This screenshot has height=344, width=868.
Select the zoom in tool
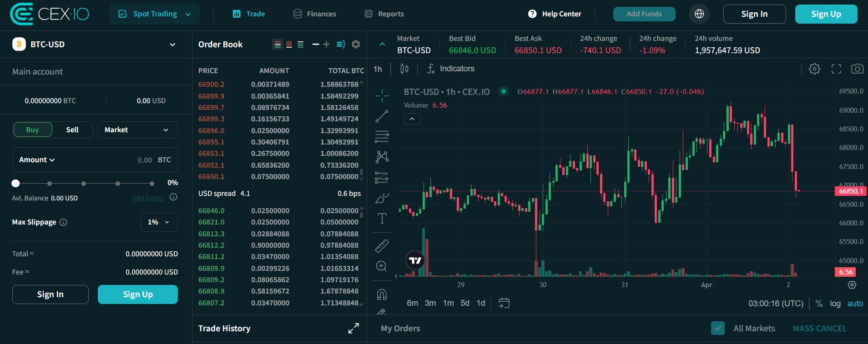382,266
